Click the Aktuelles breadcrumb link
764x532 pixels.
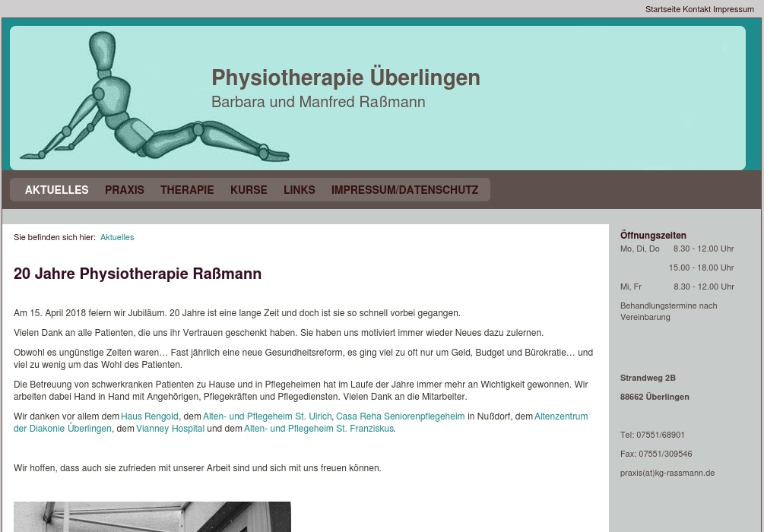point(116,237)
